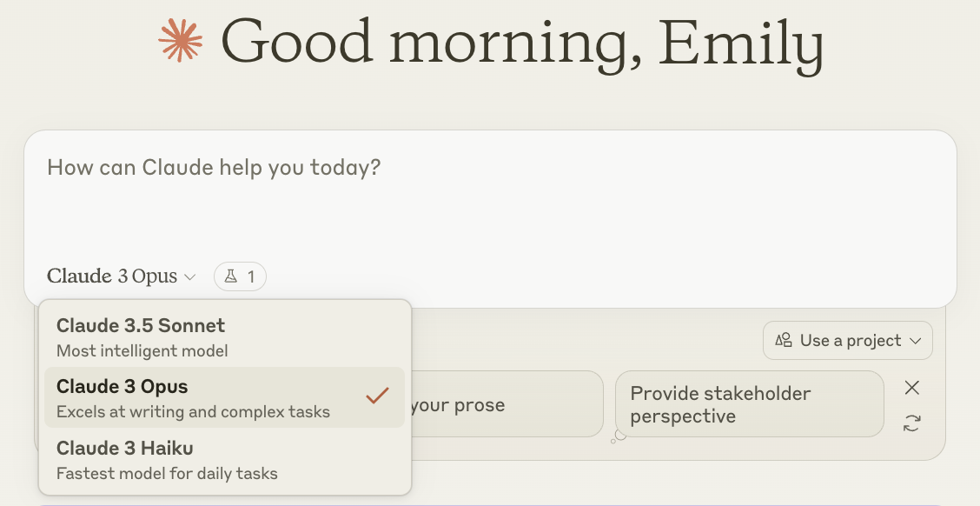The width and height of the screenshot is (980, 506).
Task: Choose Claude 3 Haiku model option
Action: tap(125, 449)
